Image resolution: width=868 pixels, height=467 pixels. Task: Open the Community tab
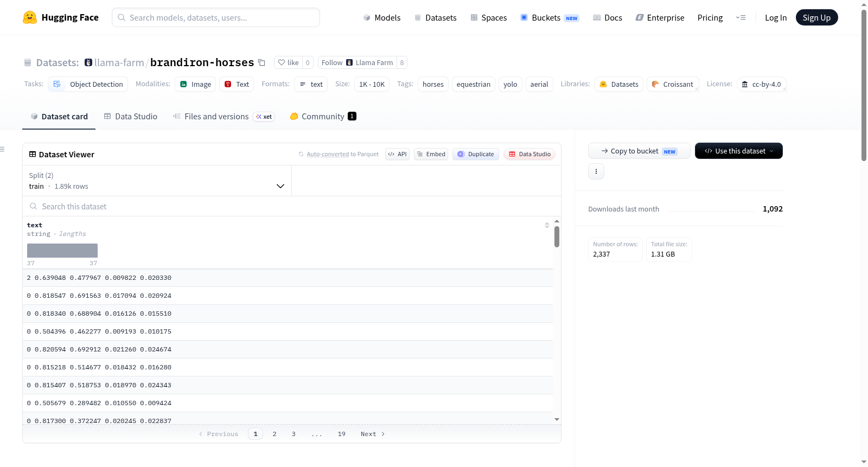[x=323, y=116]
